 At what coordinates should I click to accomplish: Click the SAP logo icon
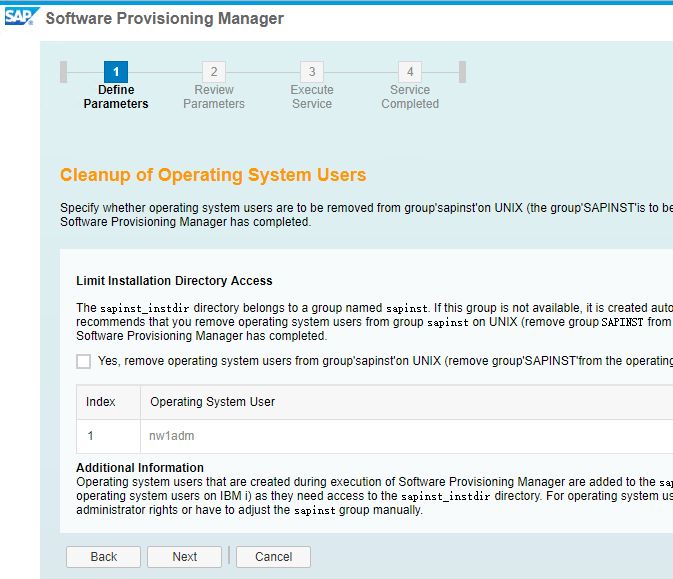tap(21, 17)
